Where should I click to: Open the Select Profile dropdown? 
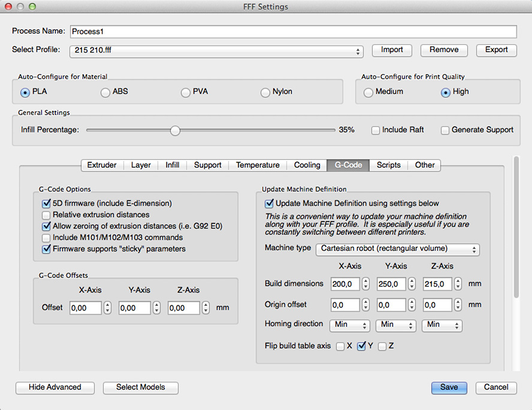[x=216, y=51]
